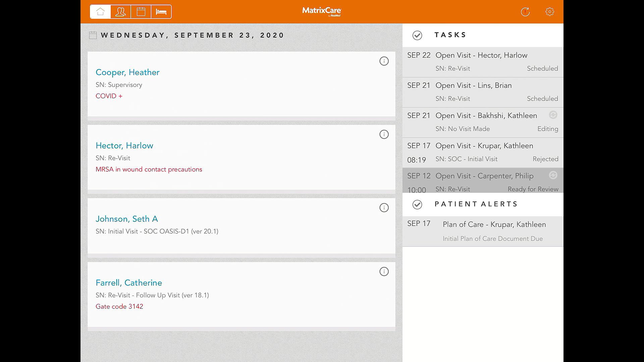
Task: Open Cooper, Heather patient link
Action: click(127, 72)
